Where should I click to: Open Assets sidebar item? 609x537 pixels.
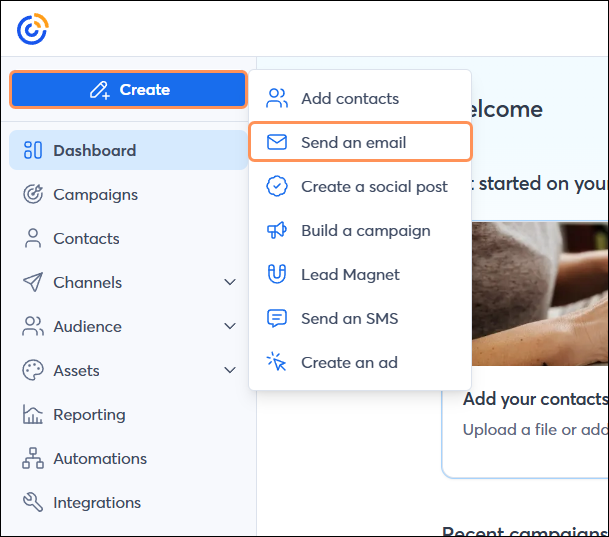129,370
